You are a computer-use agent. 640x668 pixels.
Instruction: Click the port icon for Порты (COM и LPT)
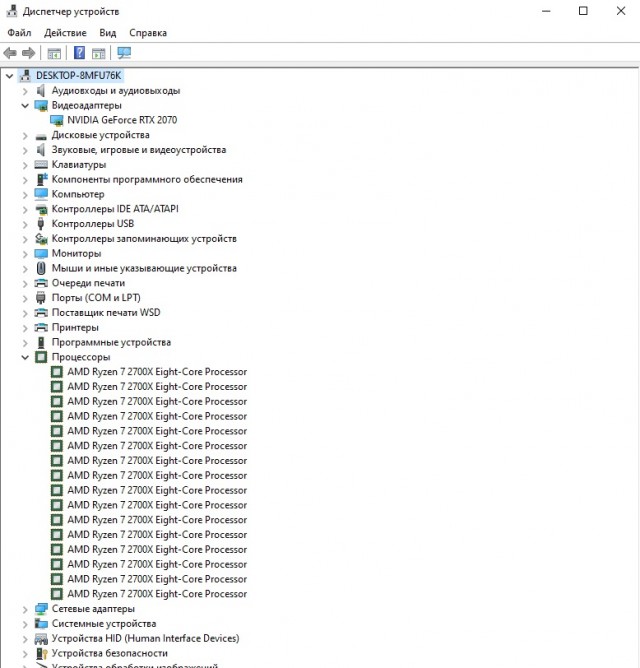pyautogui.click(x=41, y=297)
